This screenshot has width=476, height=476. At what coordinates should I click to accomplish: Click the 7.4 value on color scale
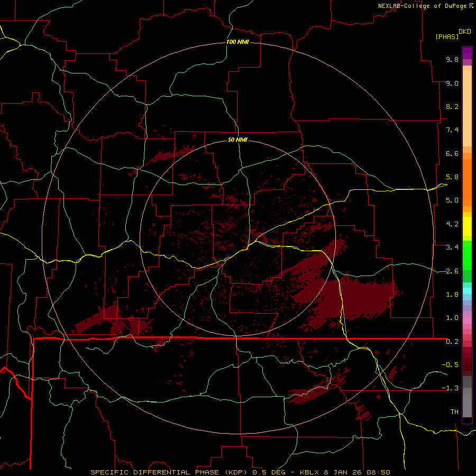click(452, 130)
